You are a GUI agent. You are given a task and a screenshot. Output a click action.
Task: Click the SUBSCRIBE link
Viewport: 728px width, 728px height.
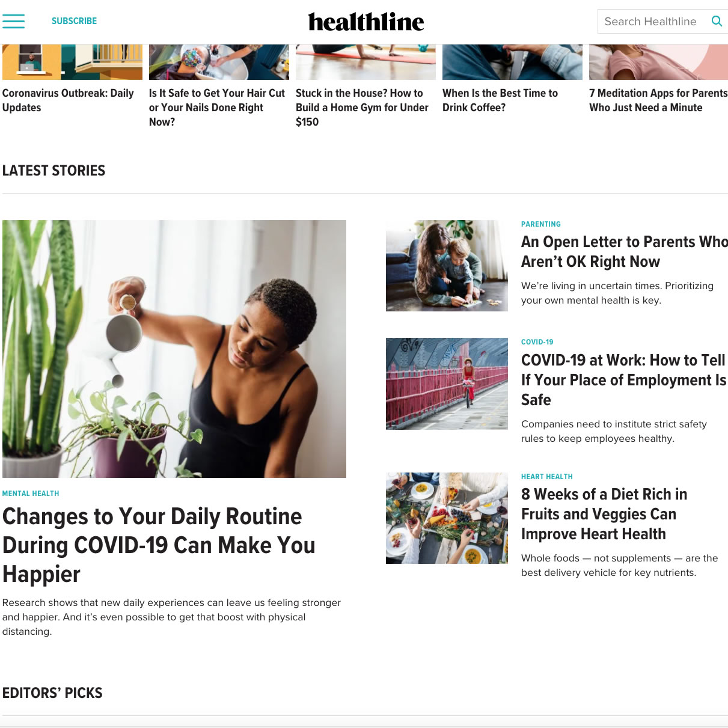pyautogui.click(x=74, y=21)
